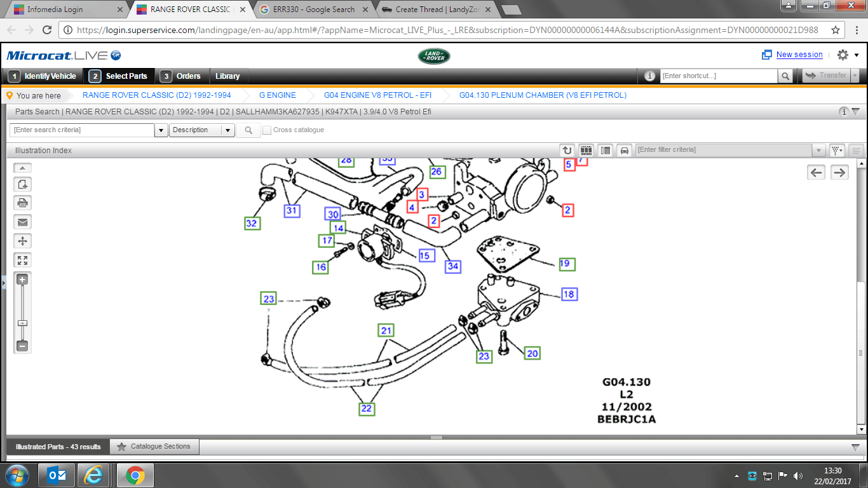The width and height of the screenshot is (868, 488).
Task: Open the Select Parts tab
Action: [118, 76]
